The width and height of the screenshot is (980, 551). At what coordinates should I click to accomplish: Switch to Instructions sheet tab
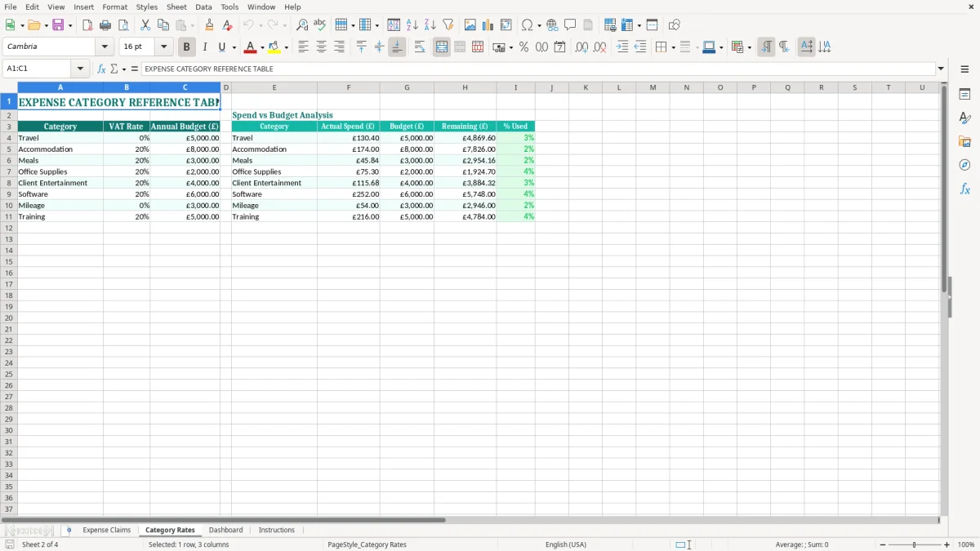point(277,530)
